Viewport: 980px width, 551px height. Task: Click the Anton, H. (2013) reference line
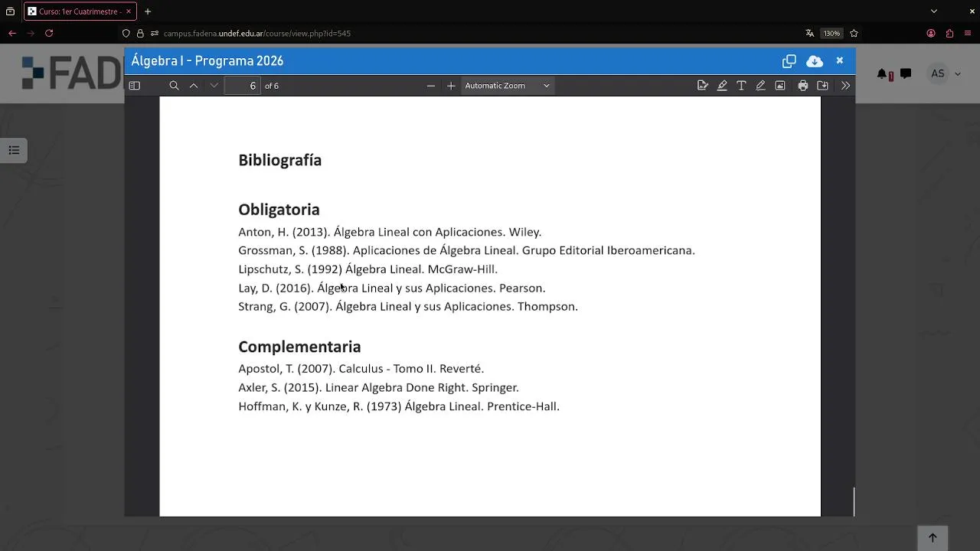[x=390, y=232]
